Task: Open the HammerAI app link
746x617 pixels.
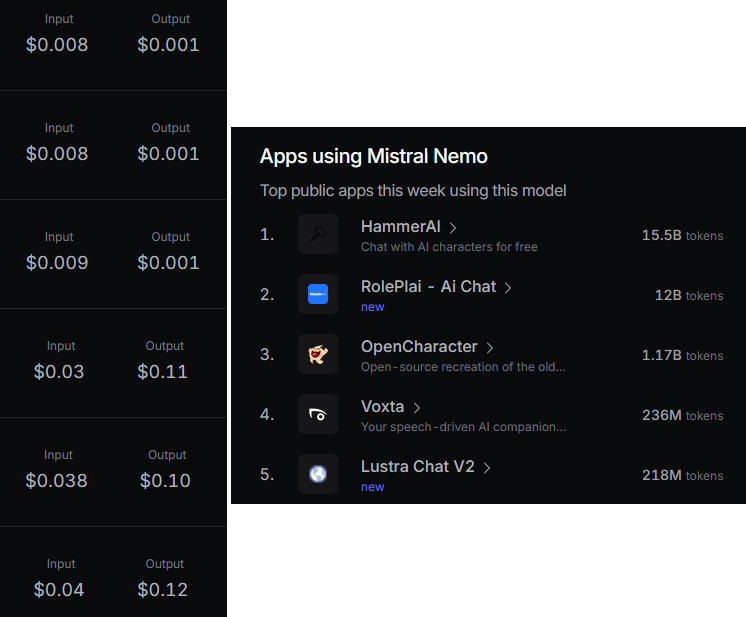Action: click(x=401, y=227)
